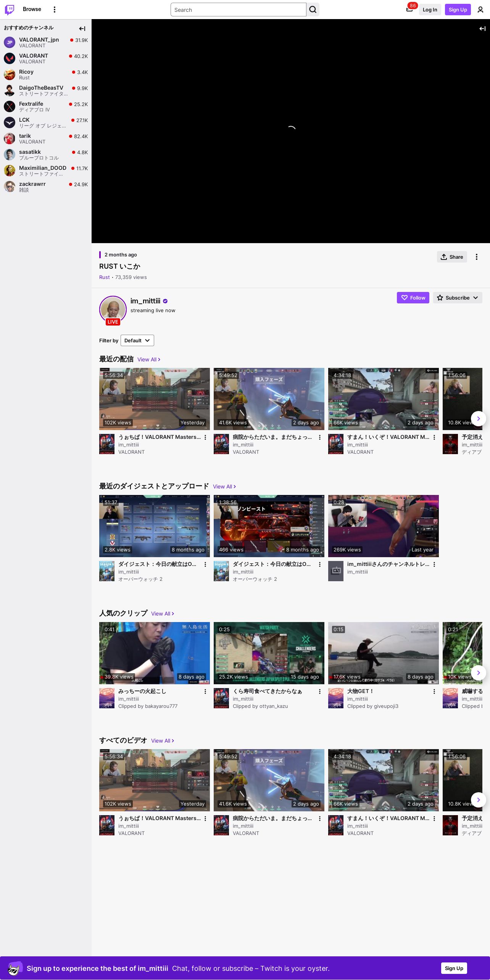Screen dimensions: 490x980
Task: Click the Share button
Action: coord(452,257)
